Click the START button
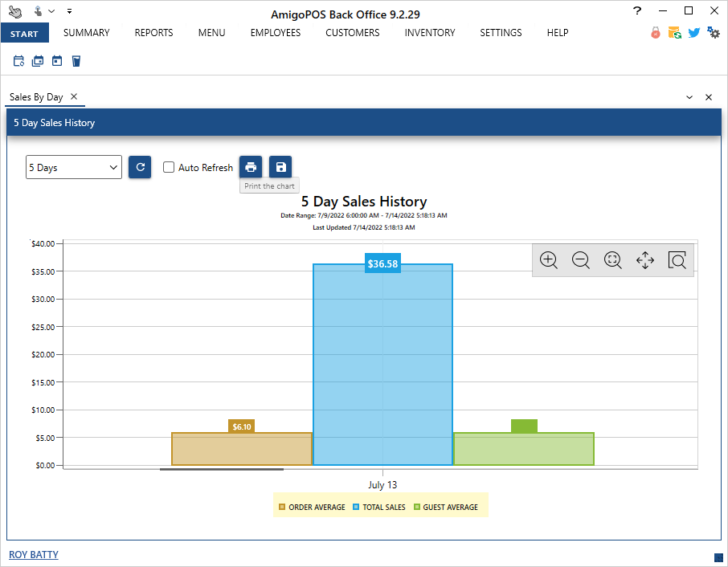728x567 pixels. pyautogui.click(x=25, y=34)
